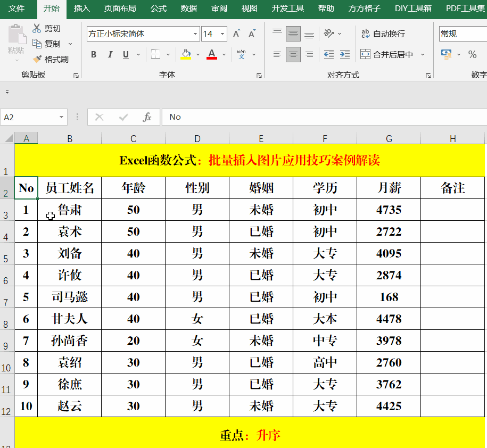Switch to the 方方格子 tab

364,9
